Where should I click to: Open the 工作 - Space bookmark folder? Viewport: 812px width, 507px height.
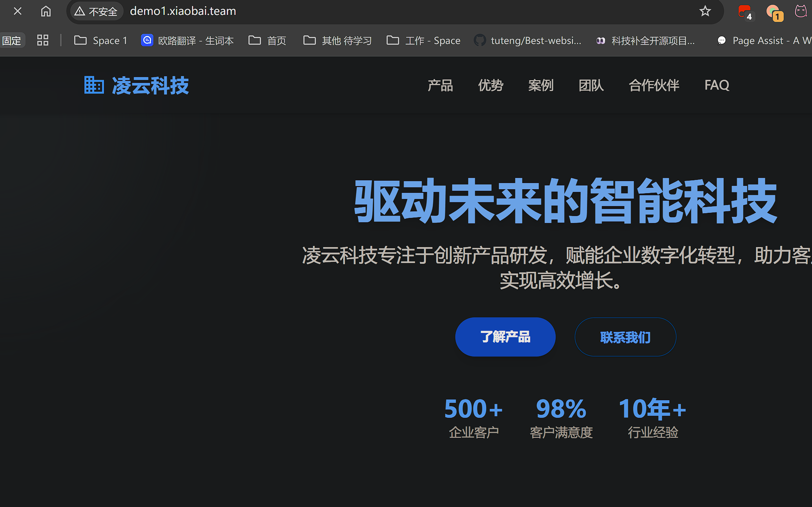423,40
